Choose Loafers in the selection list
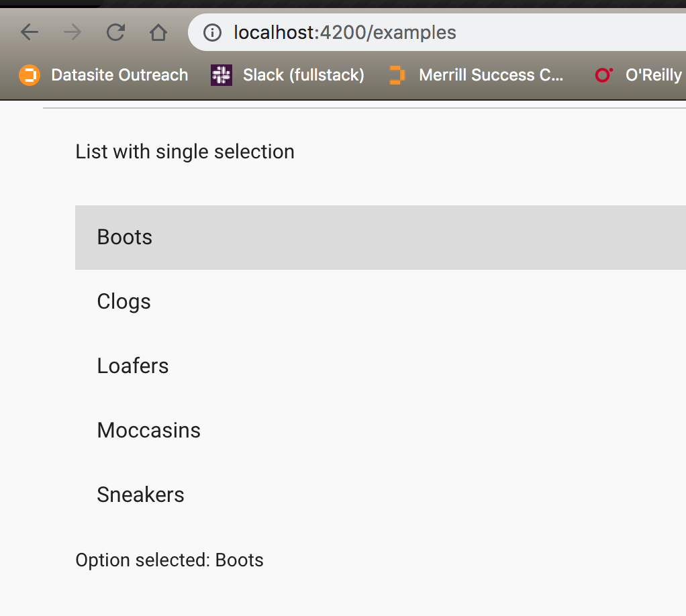Screen dimensions: 686x616 (381, 366)
